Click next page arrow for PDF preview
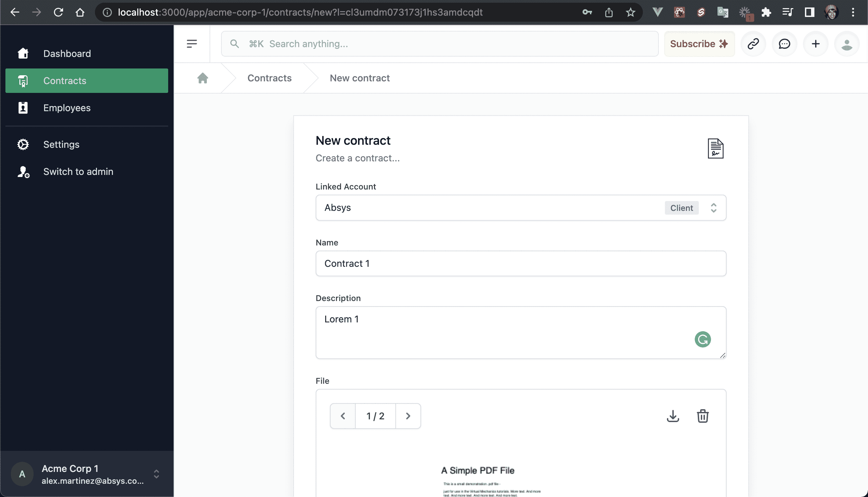The width and height of the screenshot is (868, 497). coord(407,415)
